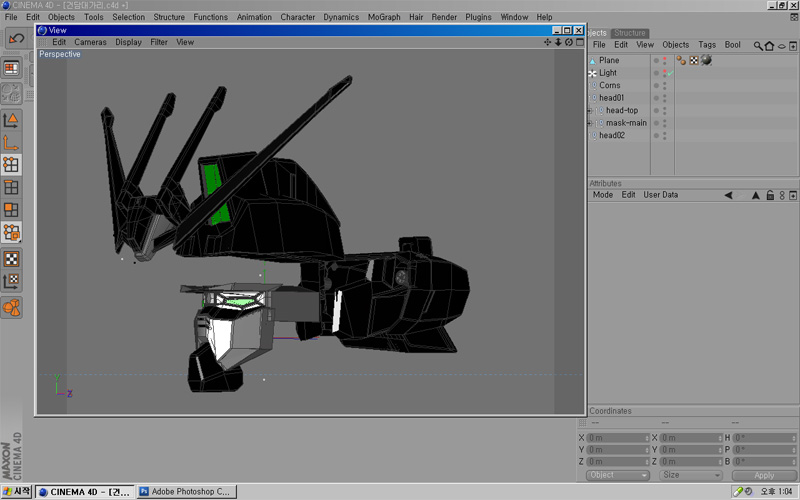
Task: Open the Object coordinates dropdown
Action: [x=617, y=476]
